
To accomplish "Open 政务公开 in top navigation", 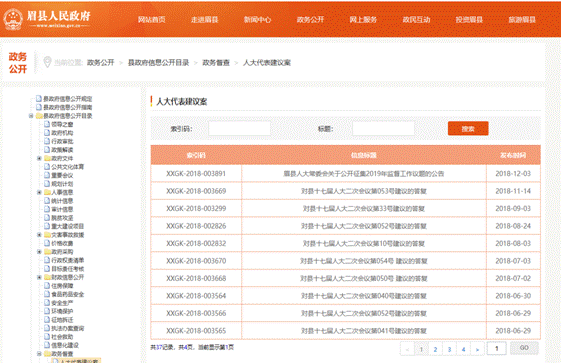I will click(x=310, y=20).
